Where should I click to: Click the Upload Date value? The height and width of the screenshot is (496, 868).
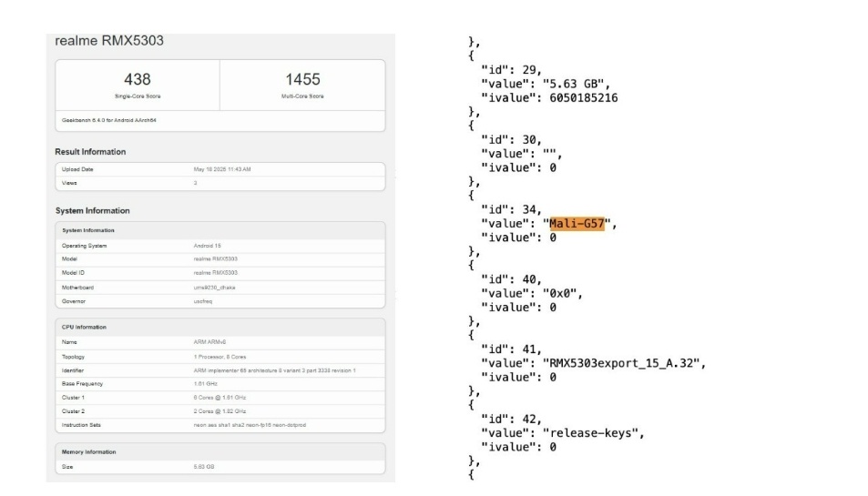point(222,169)
